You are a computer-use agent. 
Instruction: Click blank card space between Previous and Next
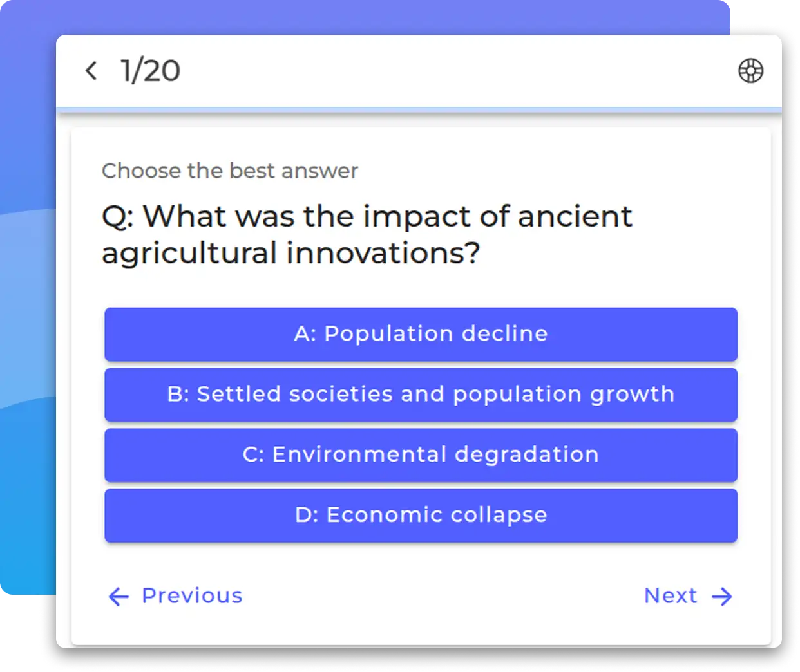438,597
